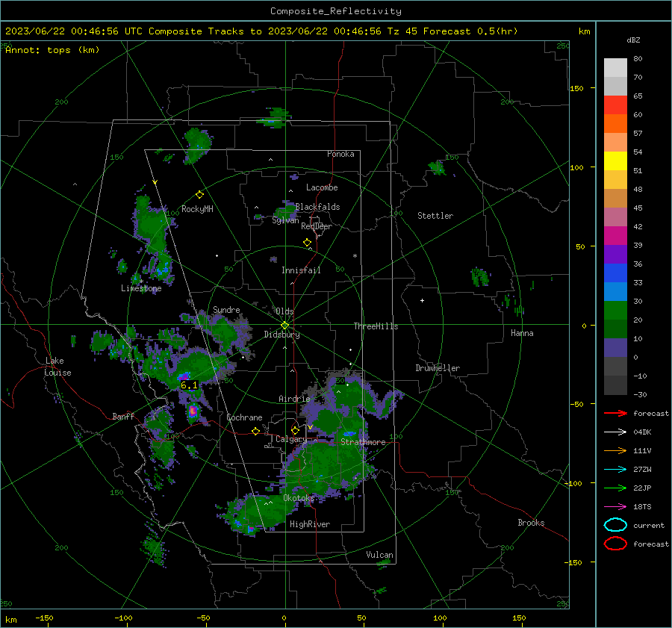Click the Vulcan city label
Image resolution: width=672 pixels, height=628 pixels.
click(x=379, y=555)
